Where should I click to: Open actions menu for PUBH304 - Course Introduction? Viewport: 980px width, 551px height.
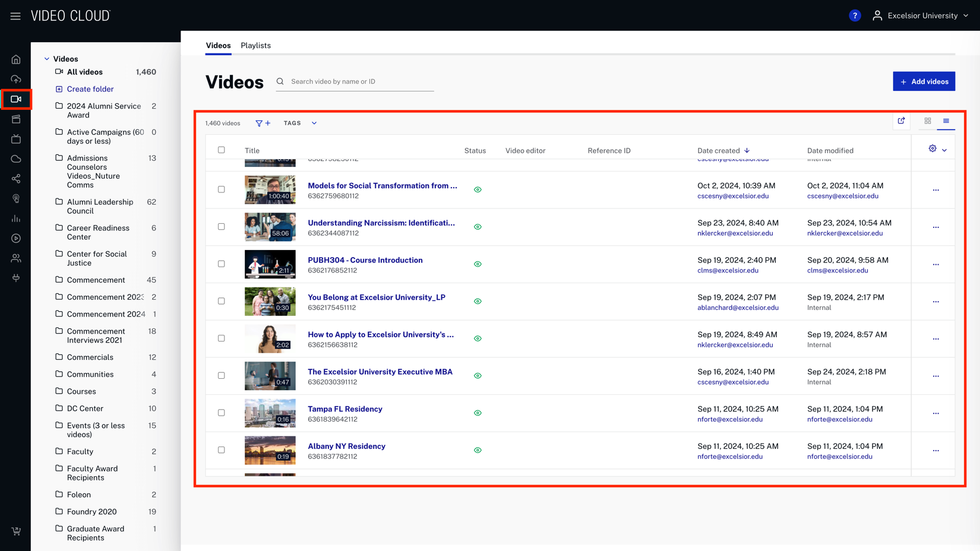click(x=935, y=265)
